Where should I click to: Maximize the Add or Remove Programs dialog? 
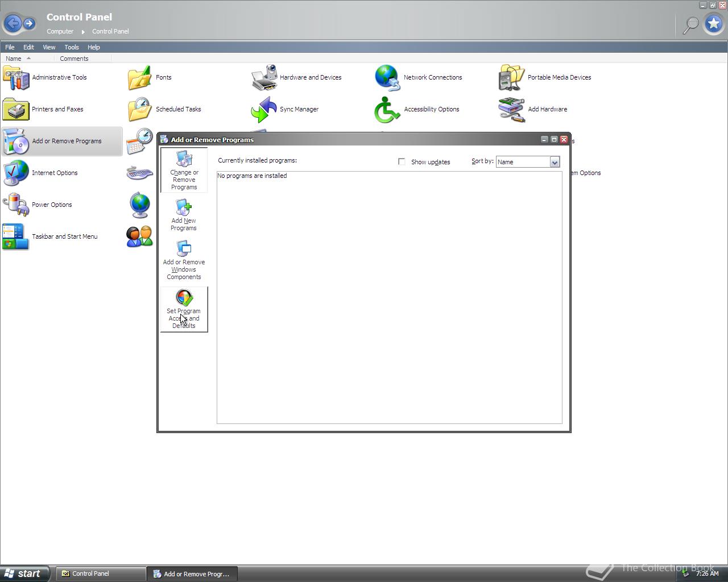[554, 139]
